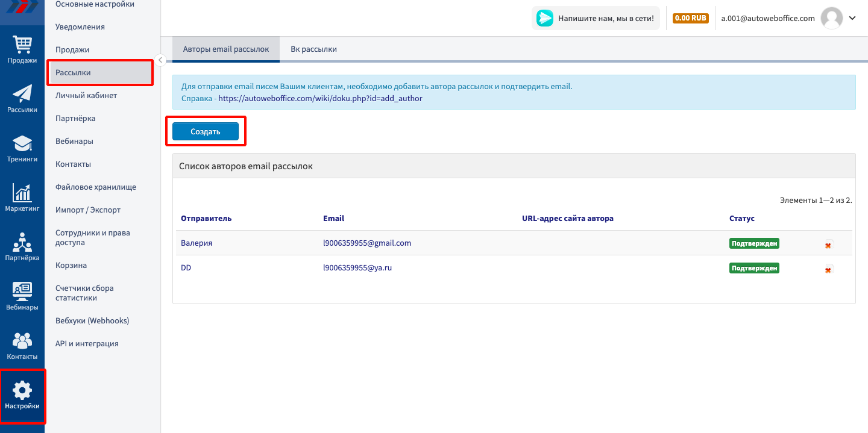Open Основные настройки menu item
This screenshot has width=868, height=433.
click(x=95, y=4)
